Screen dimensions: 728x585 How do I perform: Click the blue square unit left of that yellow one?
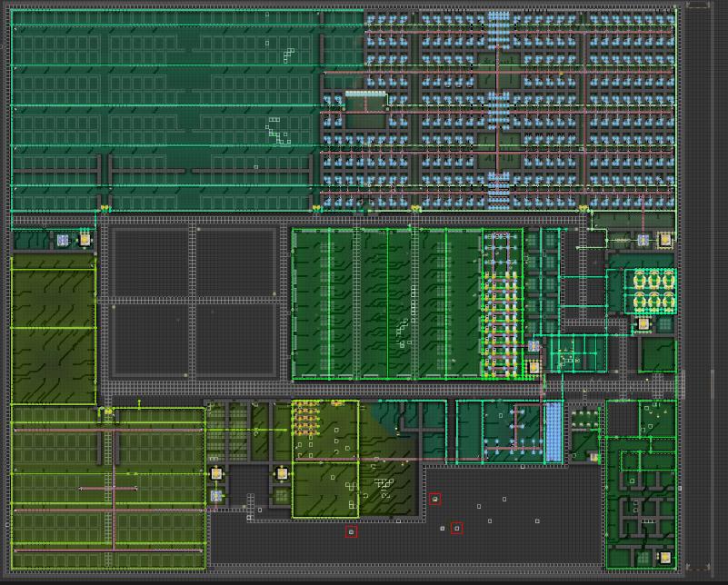coord(63,240)
